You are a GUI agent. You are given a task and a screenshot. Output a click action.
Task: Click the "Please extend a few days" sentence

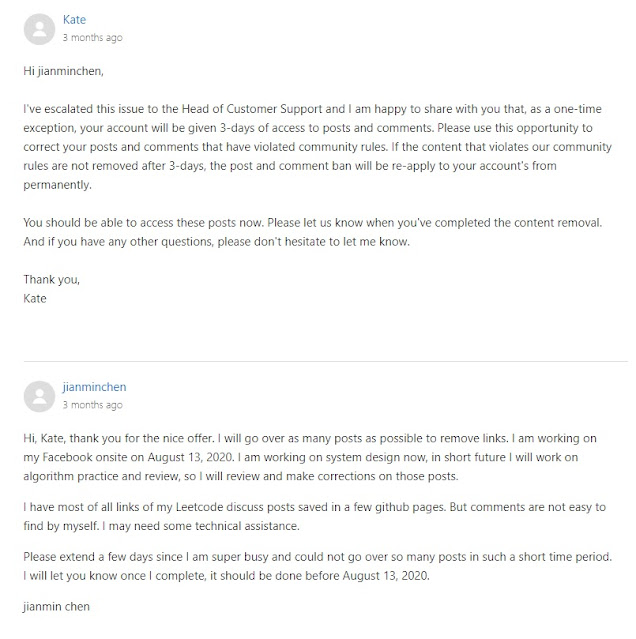[x=100, y=551]
